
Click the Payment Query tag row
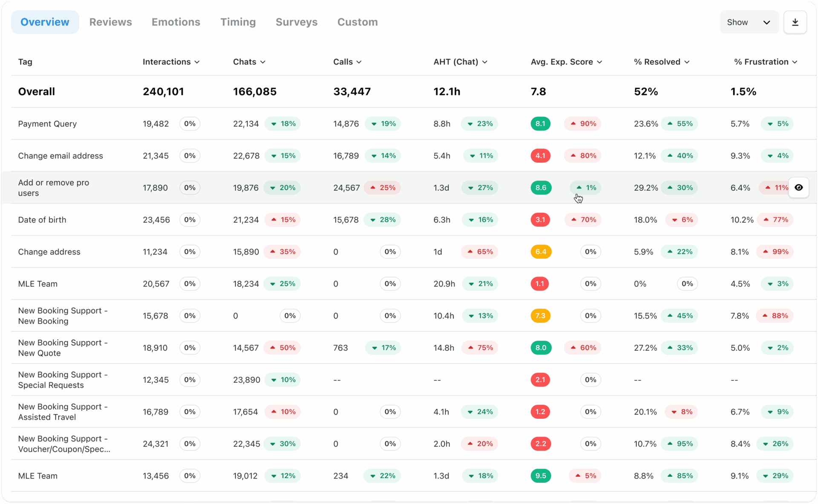[x=47, y=124]
